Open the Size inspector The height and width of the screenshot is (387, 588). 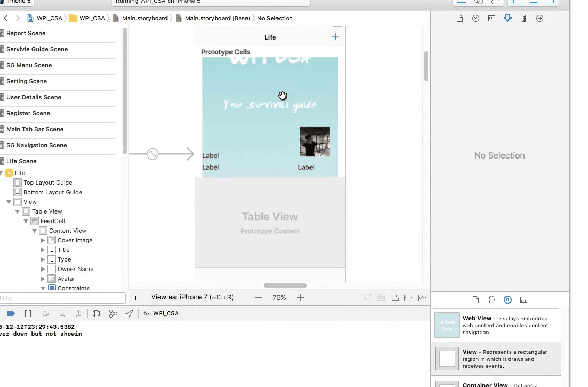[x=524, y=18]
